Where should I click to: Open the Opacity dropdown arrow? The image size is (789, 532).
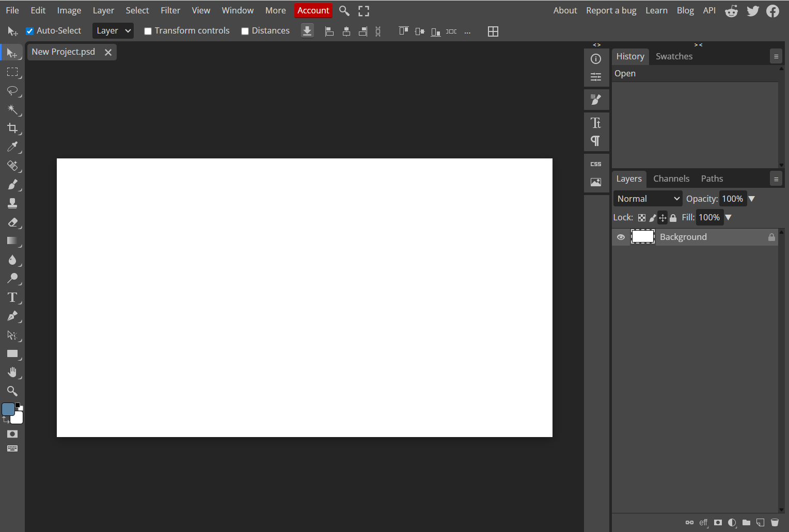pyautogui.click(x=752, y=198)
